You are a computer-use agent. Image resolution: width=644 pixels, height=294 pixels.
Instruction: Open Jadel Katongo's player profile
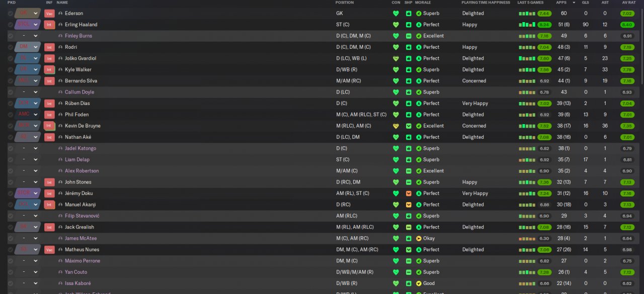pos(80,149)
